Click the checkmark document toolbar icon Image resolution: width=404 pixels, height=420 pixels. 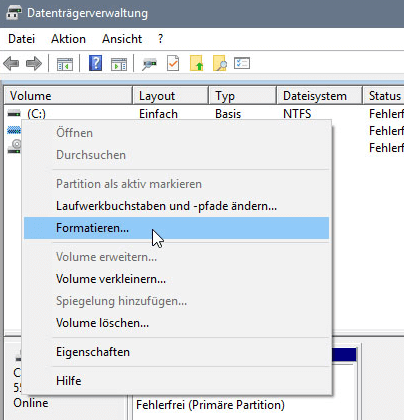point(173,63)
